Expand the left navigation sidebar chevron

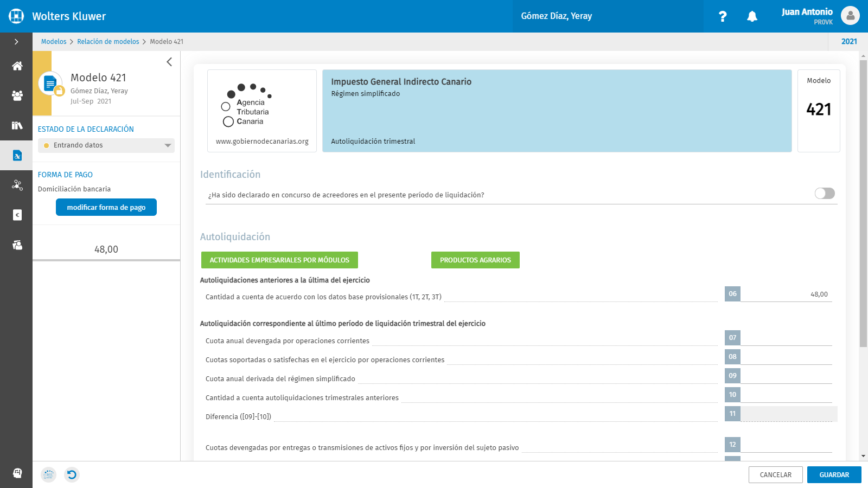coord(16,42)
